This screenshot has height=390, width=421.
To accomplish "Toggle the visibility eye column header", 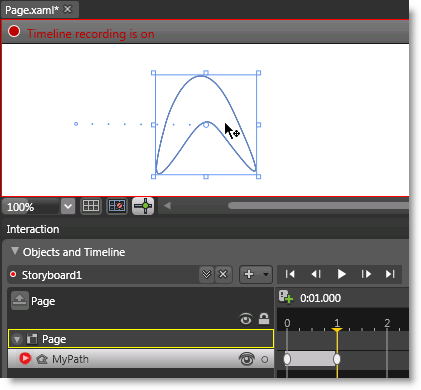I will click(246, 319).
